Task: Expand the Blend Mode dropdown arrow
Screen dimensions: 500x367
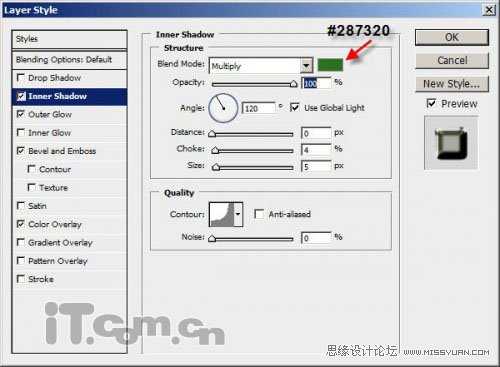Action: (x=306, y=66)
